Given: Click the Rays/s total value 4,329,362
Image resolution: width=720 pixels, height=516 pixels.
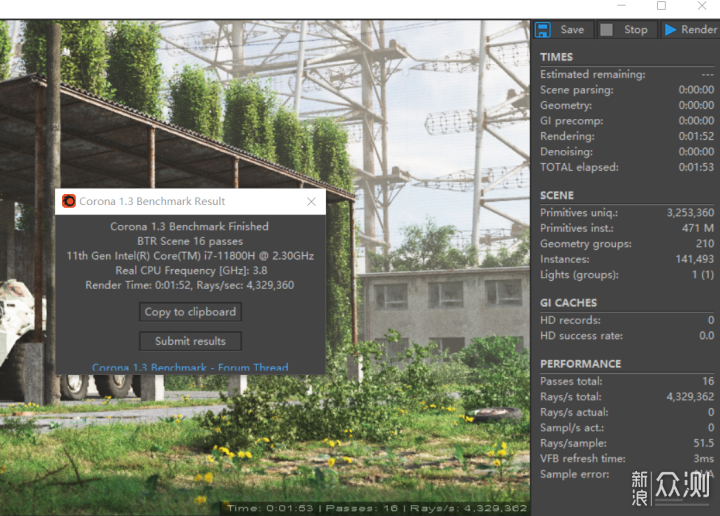Looking at the screenshot, I should pos(690,397).
